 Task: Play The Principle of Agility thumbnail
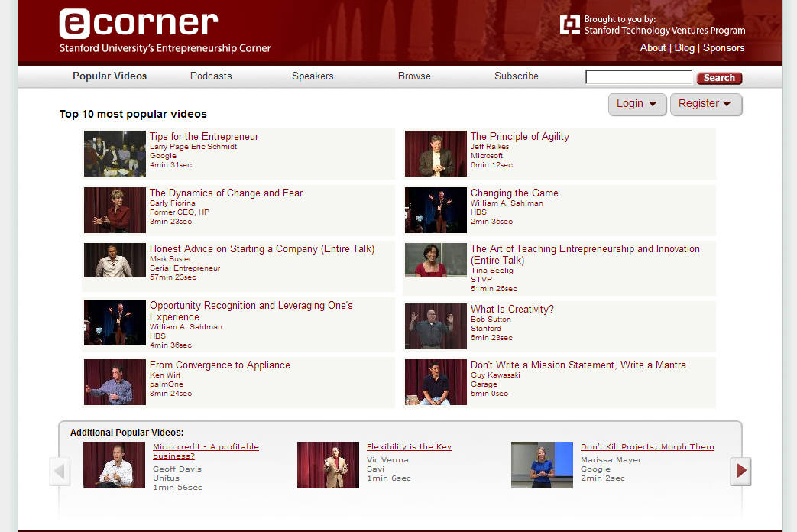tap(436, 154)
